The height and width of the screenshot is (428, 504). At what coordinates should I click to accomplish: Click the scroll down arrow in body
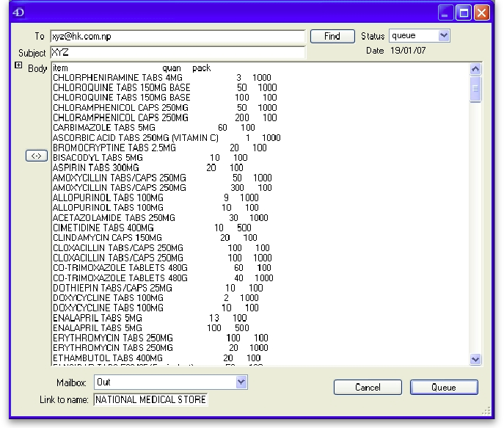475,359
